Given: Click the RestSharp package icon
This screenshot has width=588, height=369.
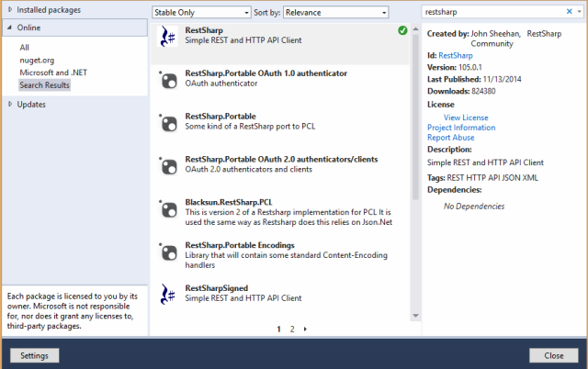Looking at the screenshot, I should [167, 37].
